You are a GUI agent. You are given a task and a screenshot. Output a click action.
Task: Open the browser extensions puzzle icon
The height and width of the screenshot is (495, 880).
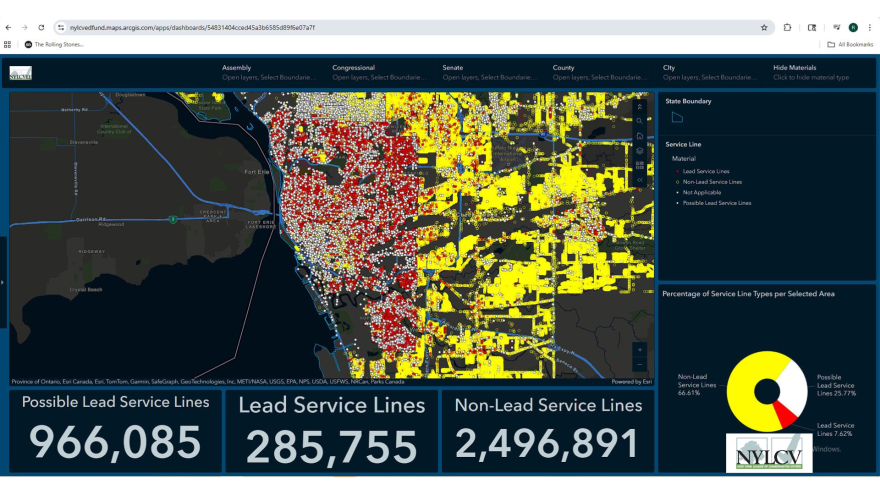[x=788, y=27]
